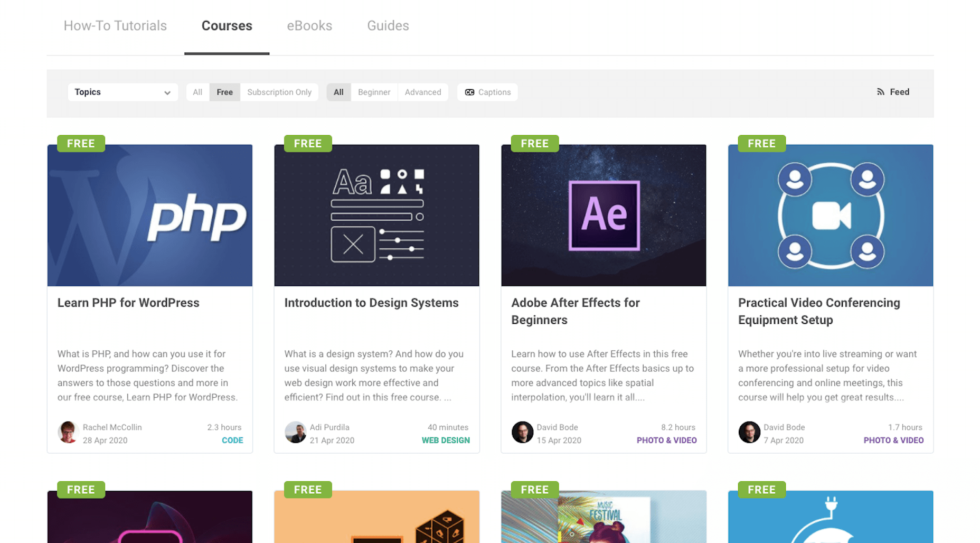Open PHOTO & VIDEO category on After Effects card
This screenshot has width=980, height=543.
click(667, 440)
